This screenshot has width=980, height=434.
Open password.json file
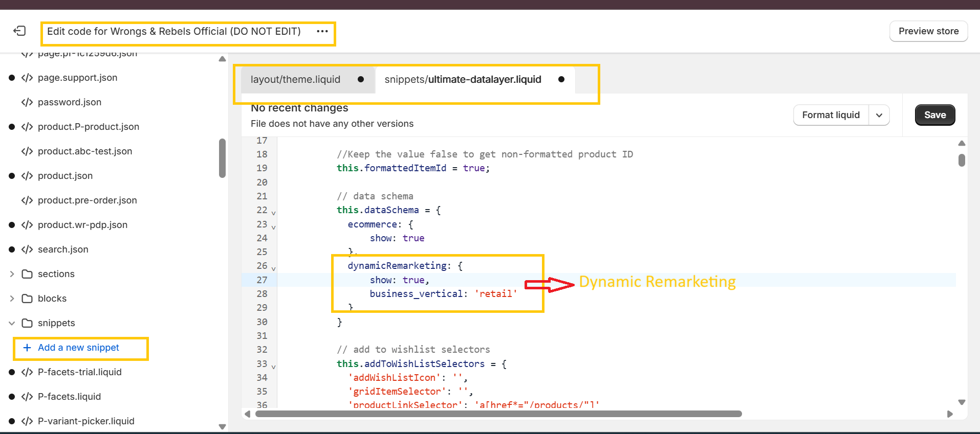tap(70, 102)
